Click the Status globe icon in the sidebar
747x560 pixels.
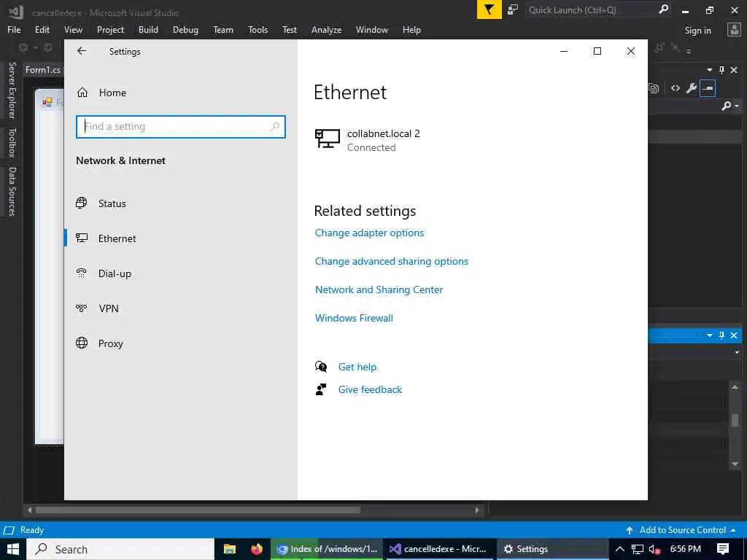point(82,203)
